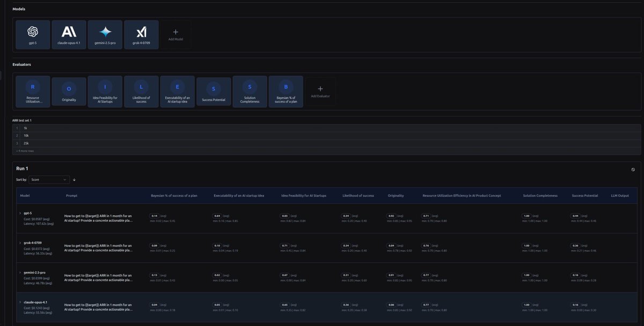
Task: Click grok-4-0709 Executability score 0.10
Action: [x=217, y=245]
